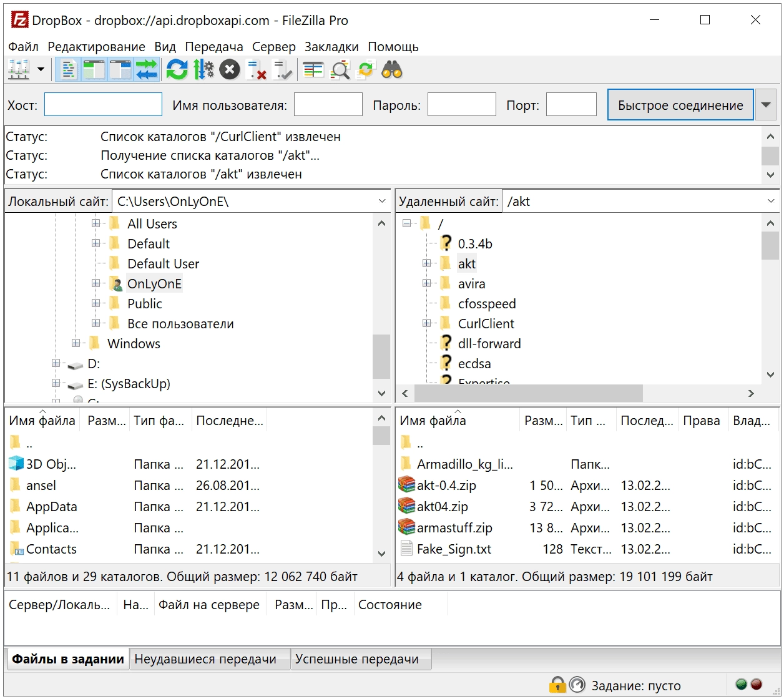Search files with the binoculars icon

click(x=392, y=69)
